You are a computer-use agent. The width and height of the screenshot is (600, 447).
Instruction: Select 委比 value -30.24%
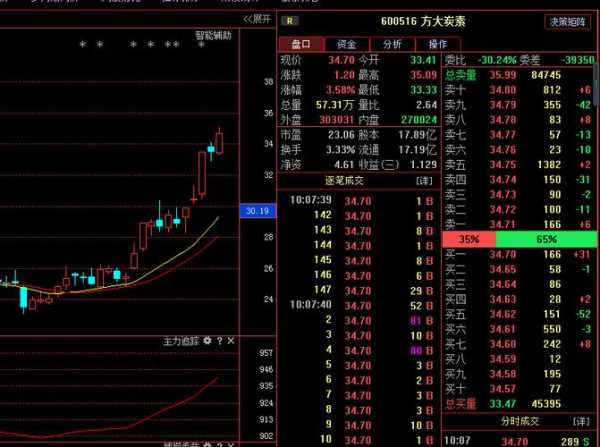click(x=496, y=60)
